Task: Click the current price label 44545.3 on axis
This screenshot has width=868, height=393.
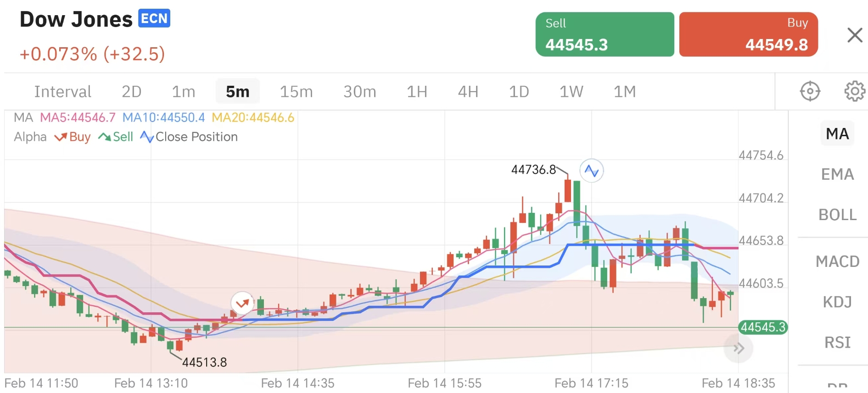Action: pyautogui.click(x=762, y=327)
